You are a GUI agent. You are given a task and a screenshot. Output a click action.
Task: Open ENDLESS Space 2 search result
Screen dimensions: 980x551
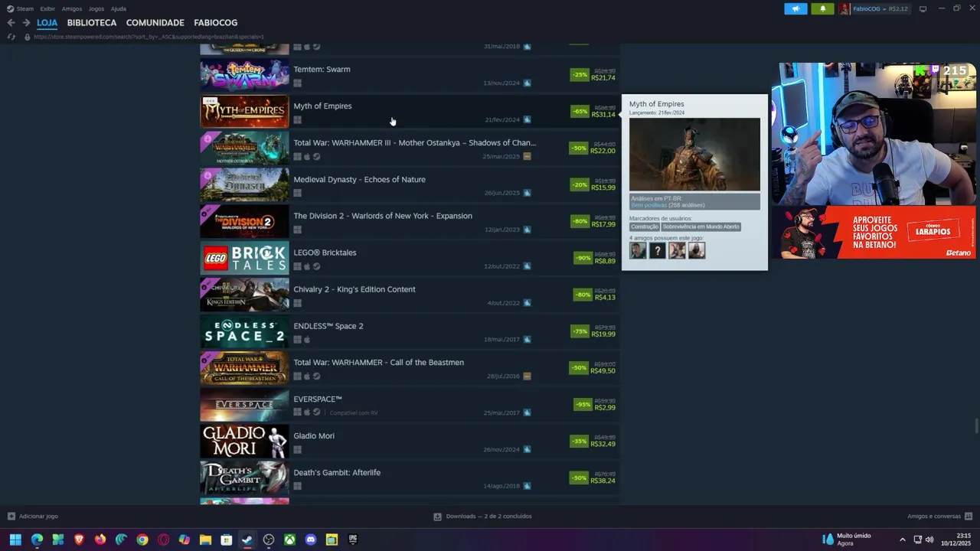[410, 332]
